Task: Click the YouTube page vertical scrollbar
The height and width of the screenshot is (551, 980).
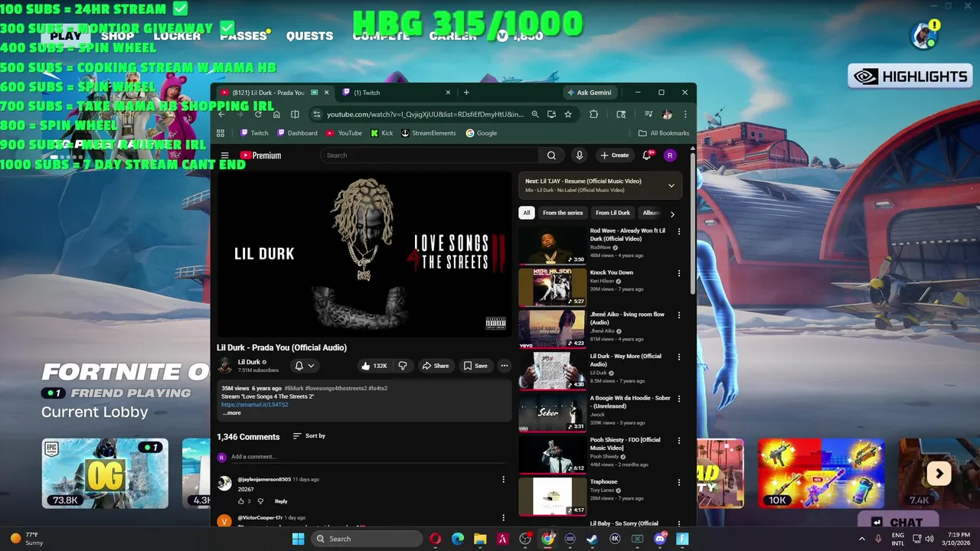Action: coord(693,223)
